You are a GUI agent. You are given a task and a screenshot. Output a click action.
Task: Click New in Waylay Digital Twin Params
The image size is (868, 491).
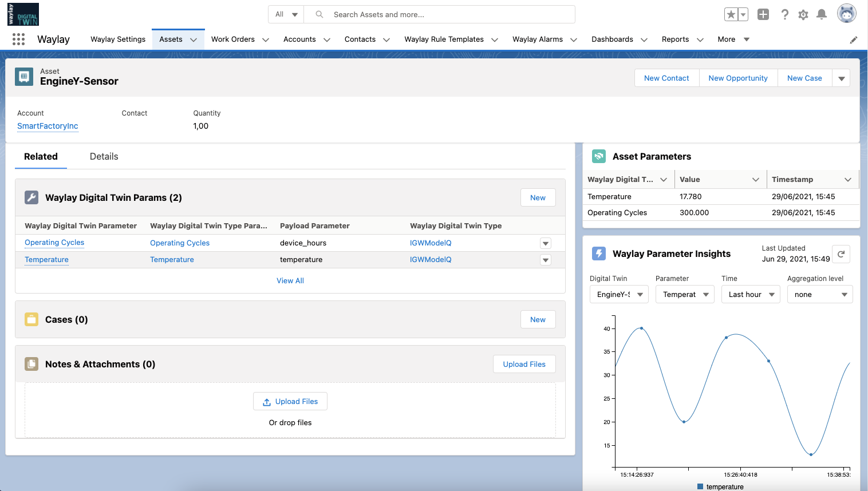[x=538, y=197]
